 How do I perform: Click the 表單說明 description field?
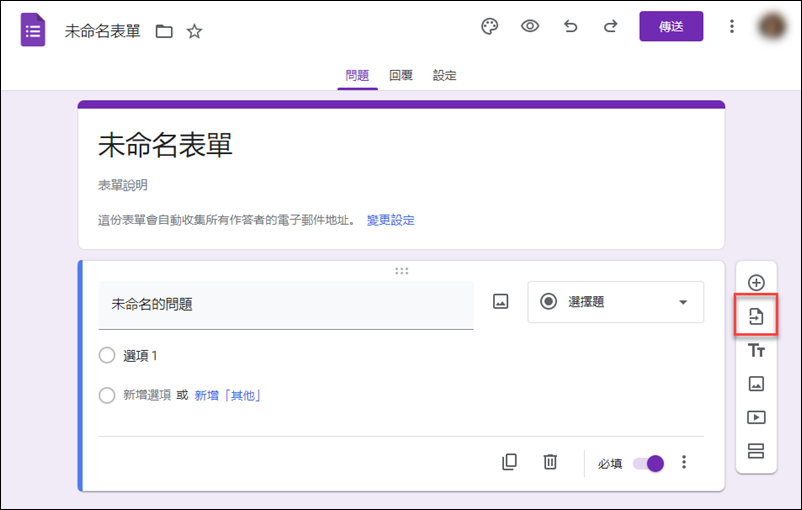(x=123, y=185)
